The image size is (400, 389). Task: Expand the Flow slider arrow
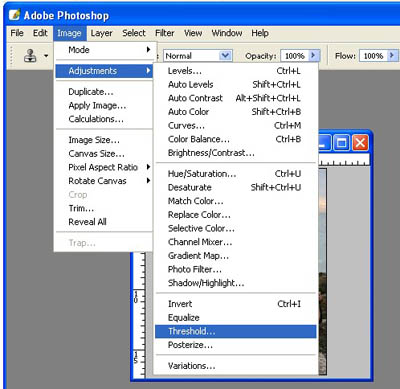(392, 55)
